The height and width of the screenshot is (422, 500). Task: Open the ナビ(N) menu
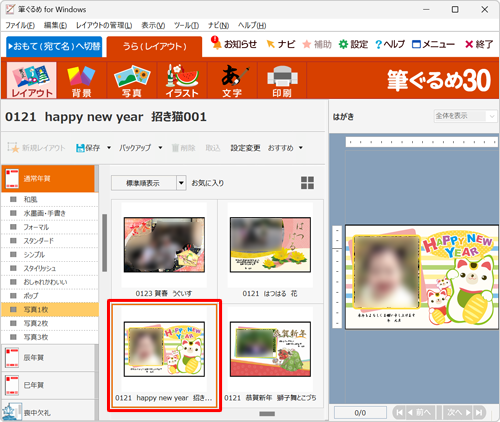[218, 25]
